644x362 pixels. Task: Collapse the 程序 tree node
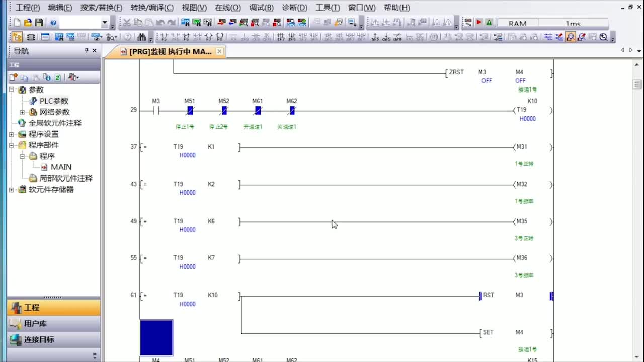(x=22, y=156)
